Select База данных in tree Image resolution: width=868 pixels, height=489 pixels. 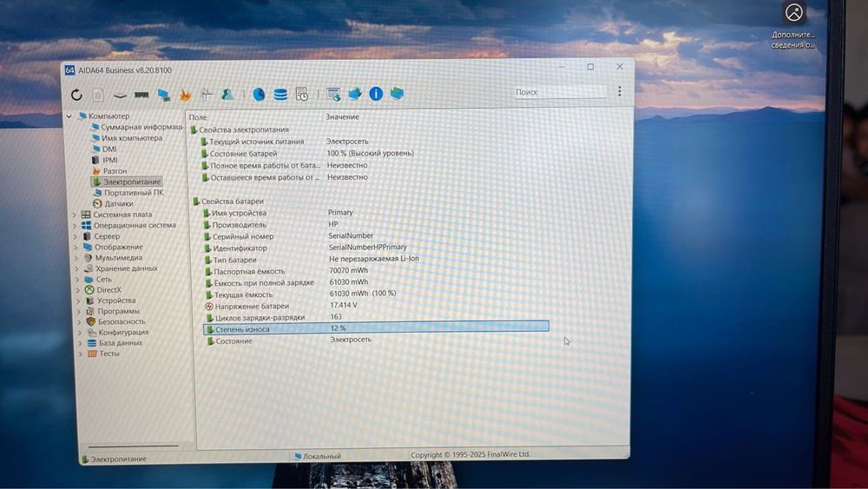[x=115, y=343]
